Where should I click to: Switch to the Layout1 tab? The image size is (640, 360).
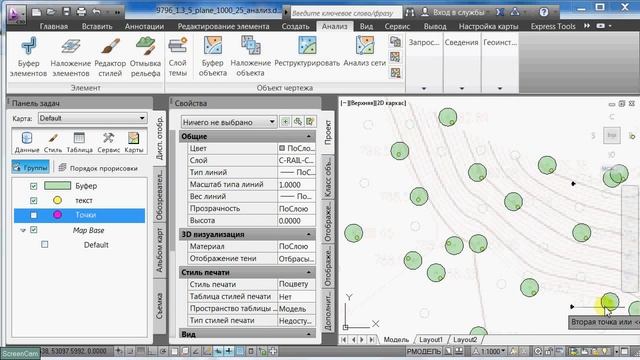coord(431,339)
